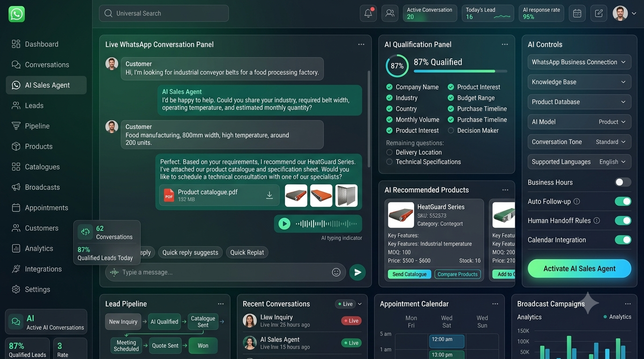Open AI Qualification Panel options menu
The image size is (644, 359).
(x=505, y=44)
